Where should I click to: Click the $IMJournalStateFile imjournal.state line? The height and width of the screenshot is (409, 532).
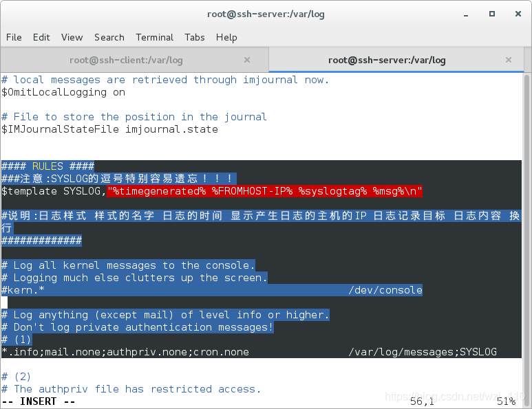point(109,129)
